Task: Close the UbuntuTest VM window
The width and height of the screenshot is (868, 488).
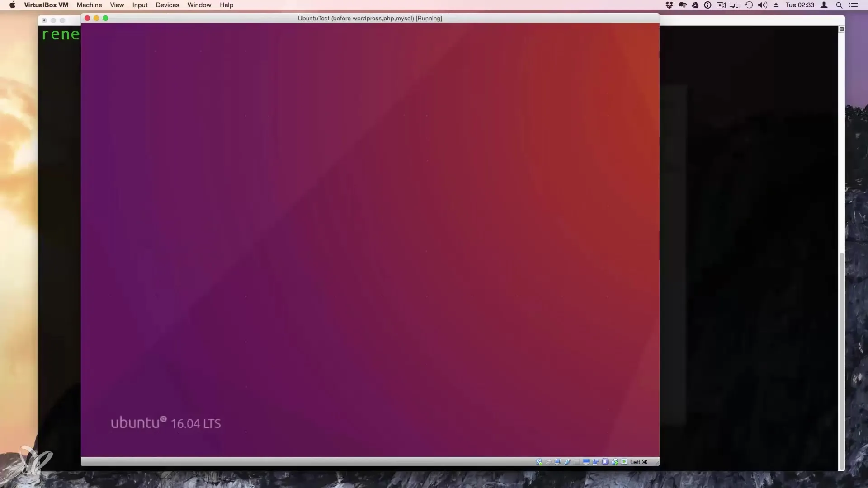Action: tap(87, 18)
